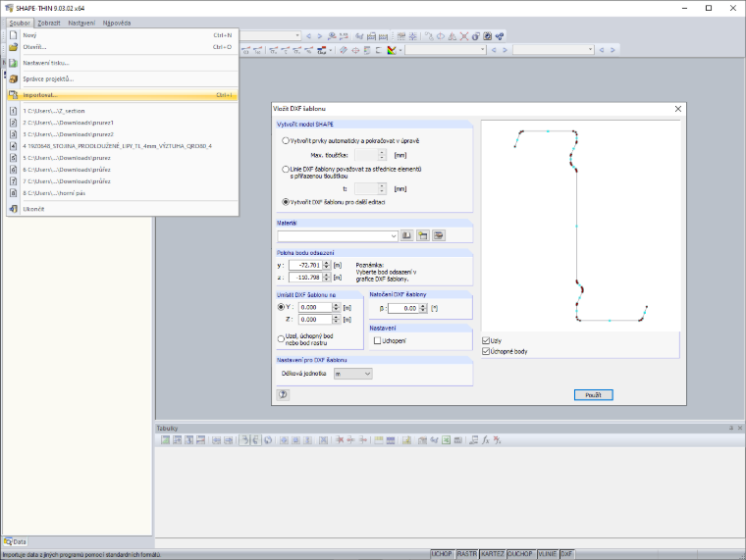Click the Použít button

593,395
